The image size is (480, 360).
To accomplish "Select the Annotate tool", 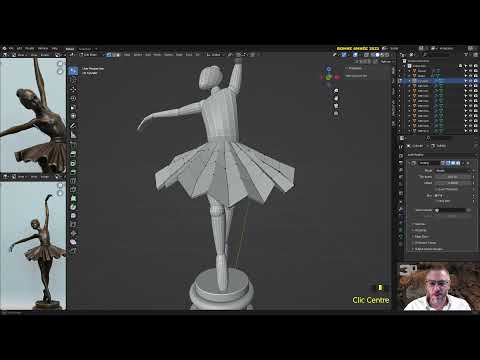I will pos(73,126).
